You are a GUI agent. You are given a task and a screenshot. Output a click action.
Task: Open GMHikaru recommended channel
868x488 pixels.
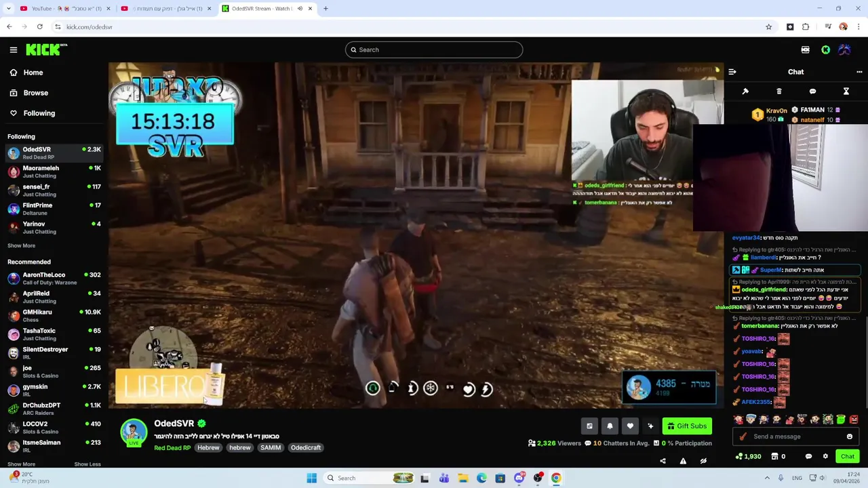coord(54,316)
